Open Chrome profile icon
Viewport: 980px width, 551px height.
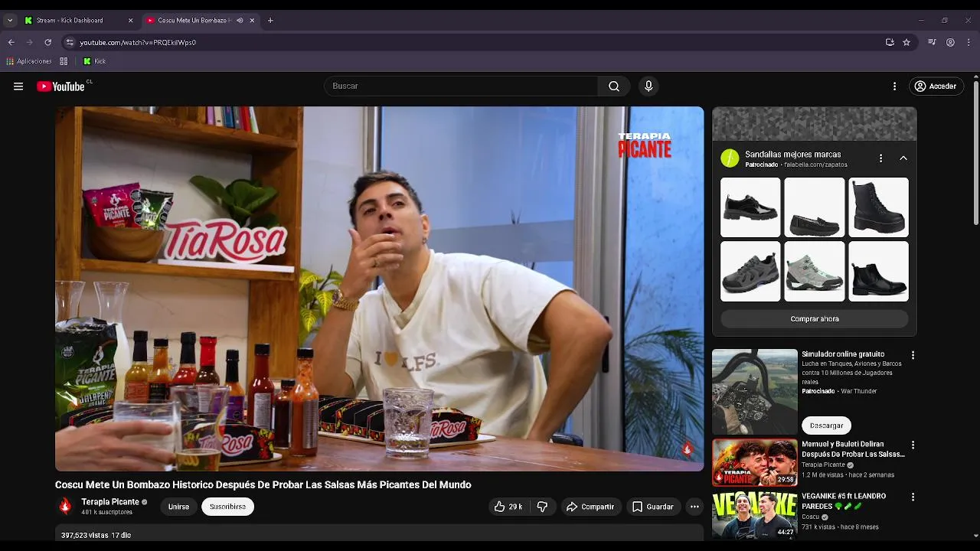coord(950,42)
